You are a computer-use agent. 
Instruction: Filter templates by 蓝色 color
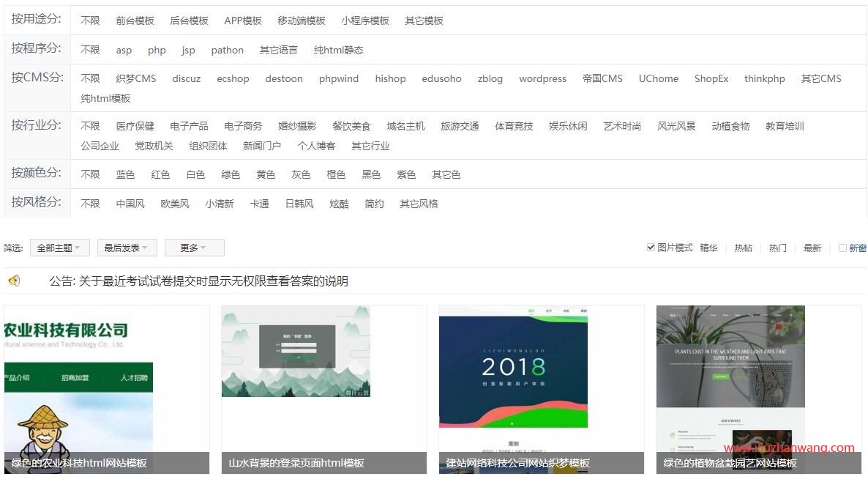point(125,174)
